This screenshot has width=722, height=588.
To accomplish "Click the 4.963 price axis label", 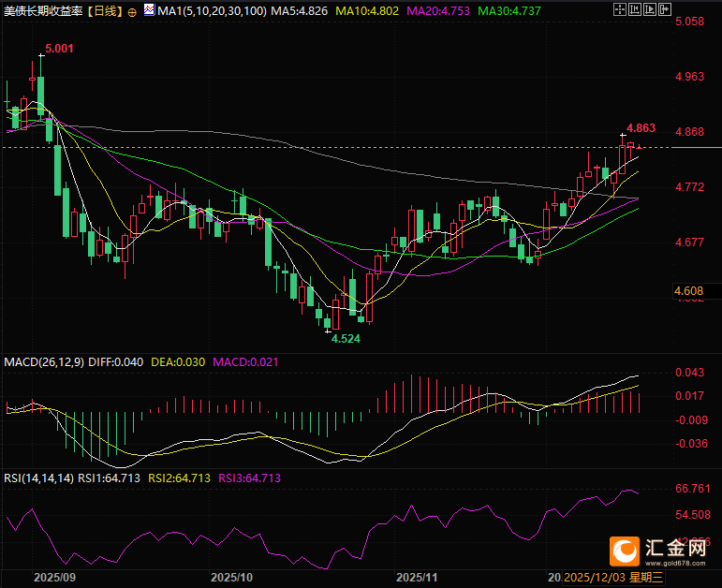I will pos(689,77).
